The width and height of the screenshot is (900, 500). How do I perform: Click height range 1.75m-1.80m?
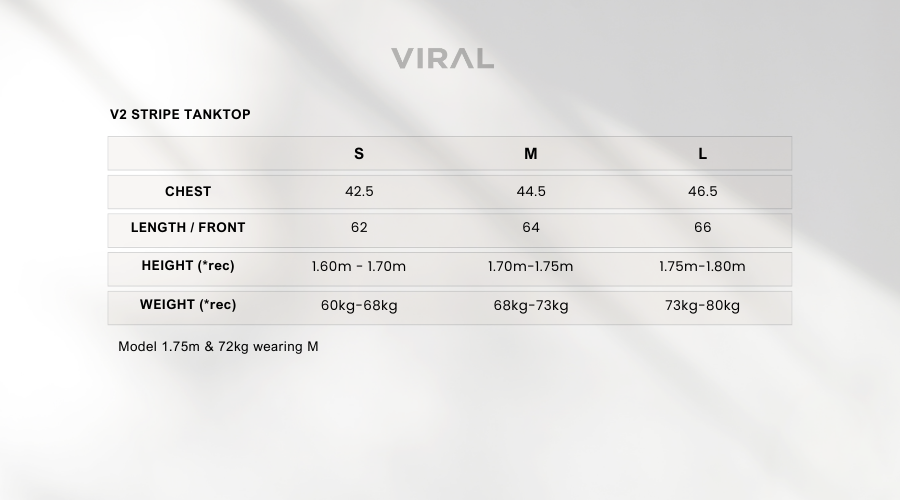click(x=702, y=266)
